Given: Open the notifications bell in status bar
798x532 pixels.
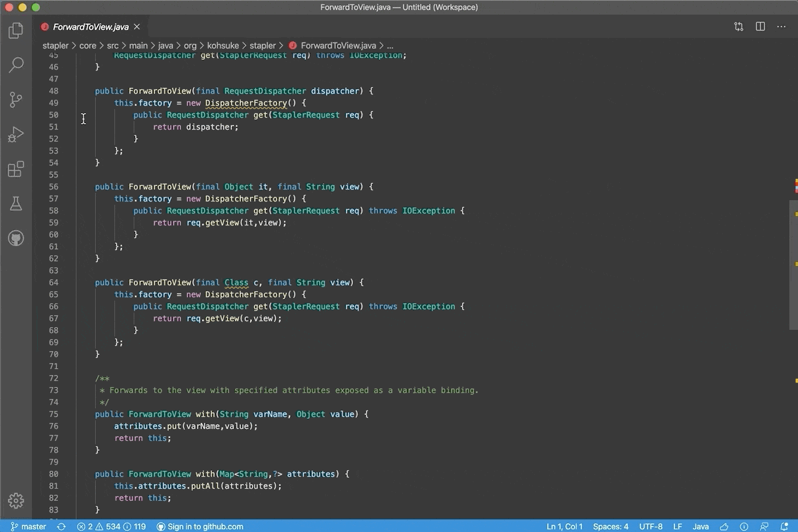Looking at the screenshot, I should tap(784, 527).
